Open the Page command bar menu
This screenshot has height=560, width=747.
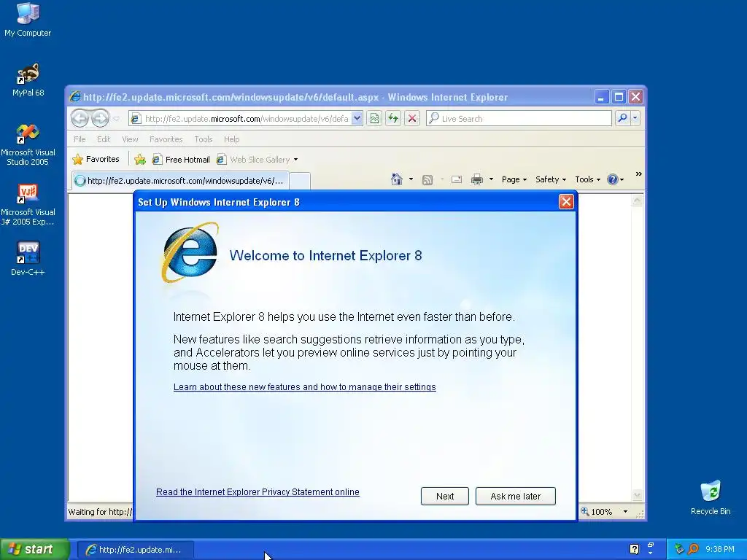pos(514,179)
